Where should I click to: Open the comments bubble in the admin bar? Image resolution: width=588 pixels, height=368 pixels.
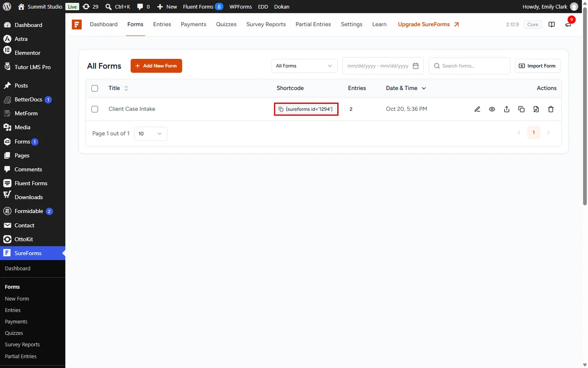(143, 7)
